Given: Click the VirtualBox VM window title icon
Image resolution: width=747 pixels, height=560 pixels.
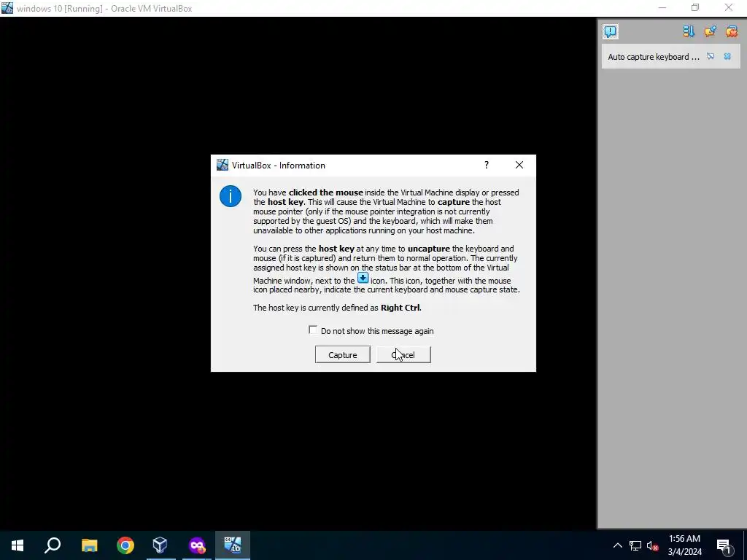Looking at the screenshot, I should click(x=7, y=8).
